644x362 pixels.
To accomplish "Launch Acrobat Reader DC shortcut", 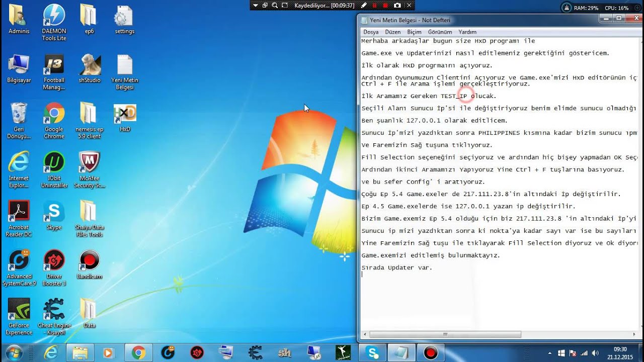I will pyautogui.click(x=19, y=219).
